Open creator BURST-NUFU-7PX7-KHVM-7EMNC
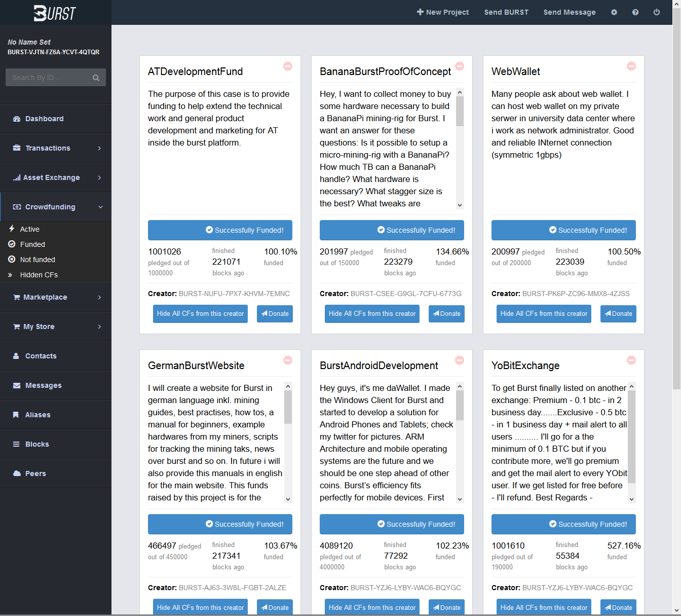The width and height of the screenshot is (681, 616). (234, 294)
